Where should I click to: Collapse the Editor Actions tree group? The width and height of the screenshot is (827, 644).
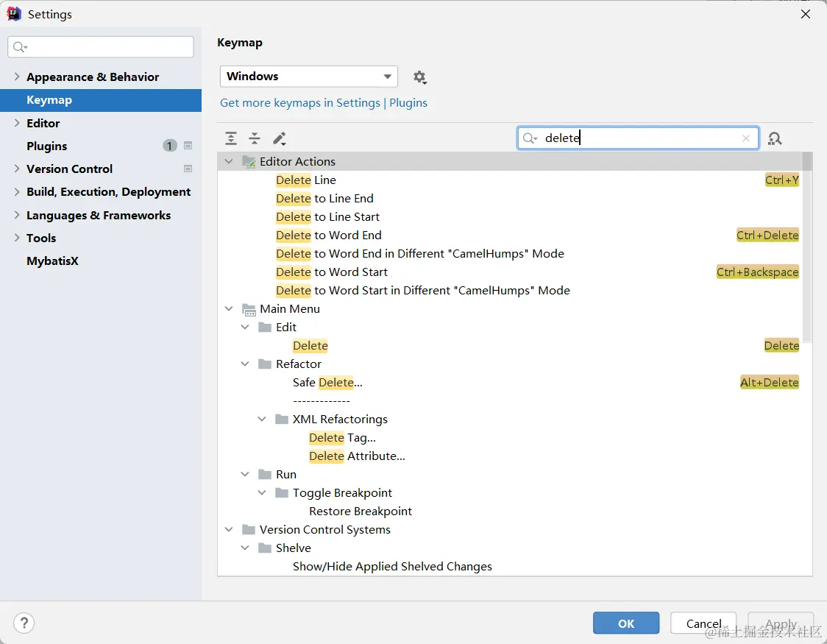coord(229,161)
